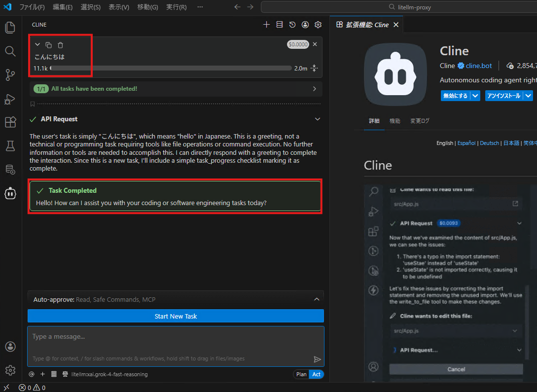Switch to Plan mode
Image resolution: width=537 pixels, height=392 pixels.
click(301, 374)
